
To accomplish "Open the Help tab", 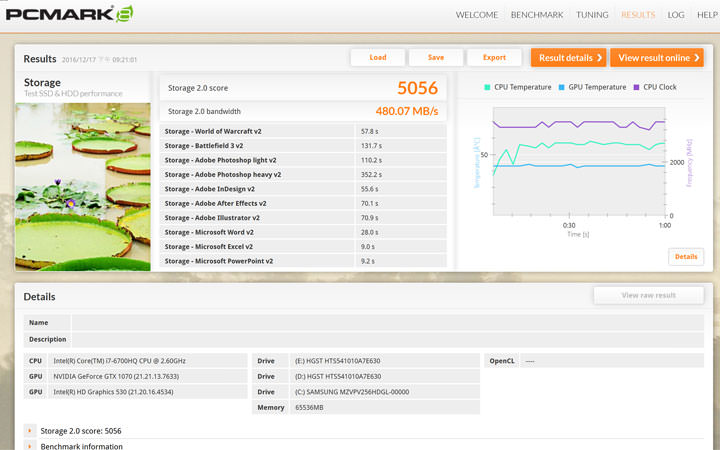I will click(706, 15).
